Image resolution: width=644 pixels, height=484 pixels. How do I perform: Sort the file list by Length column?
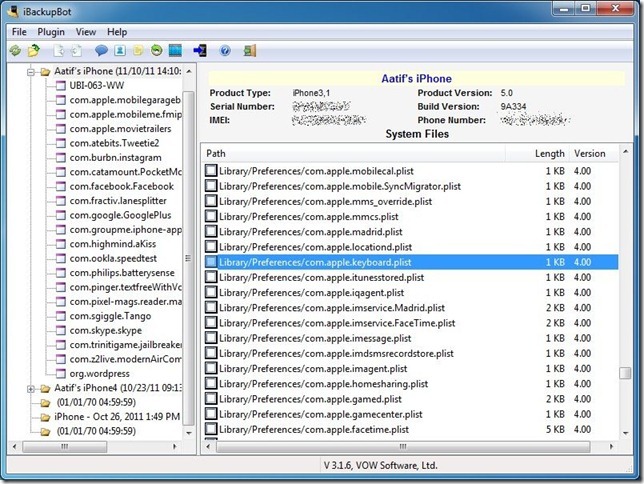click(549, 153)
